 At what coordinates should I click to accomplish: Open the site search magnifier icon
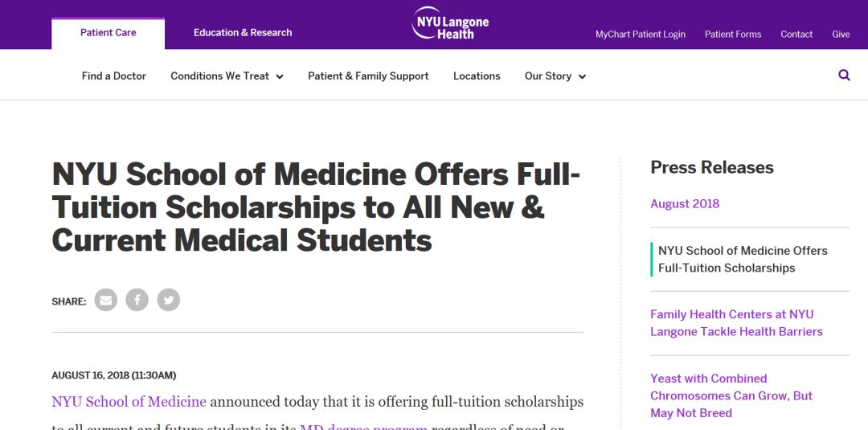click(844, 76)
